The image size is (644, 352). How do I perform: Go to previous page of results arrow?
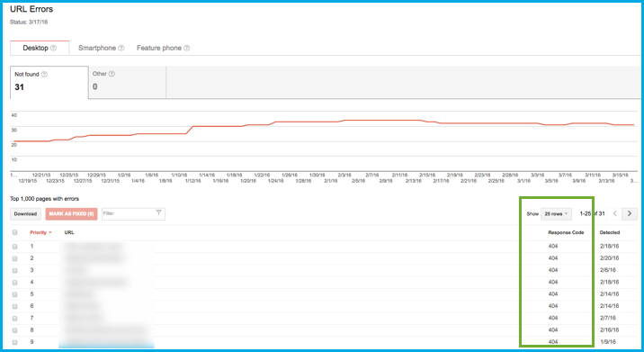pos(615,214)
